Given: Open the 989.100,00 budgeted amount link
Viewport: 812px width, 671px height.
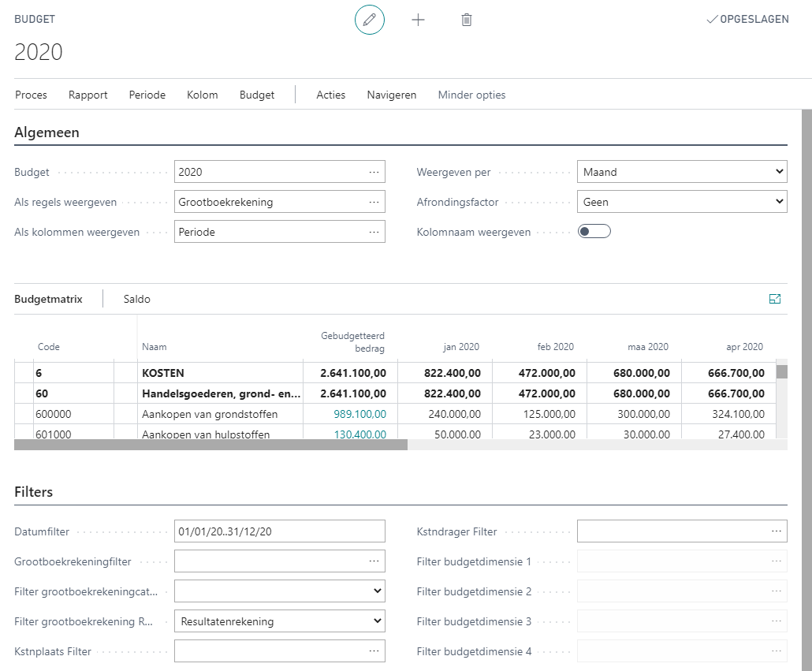Looking at the screenshot, I should 360,414.
